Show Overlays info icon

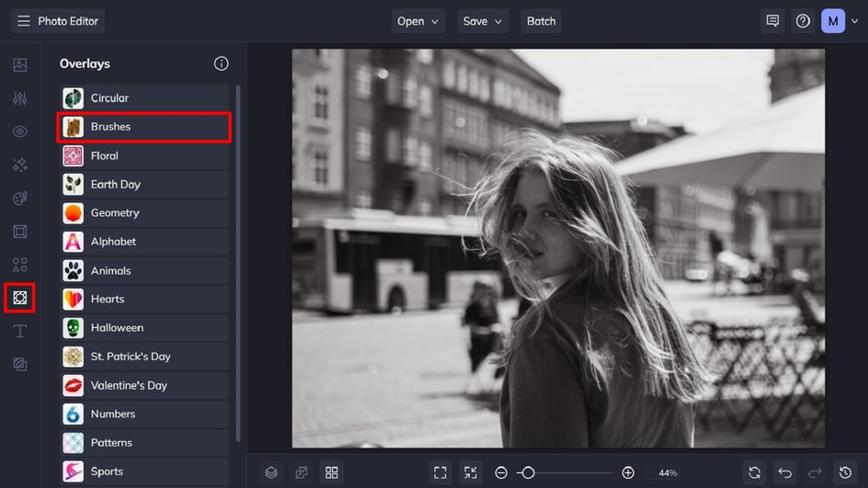tap(221, 63)
